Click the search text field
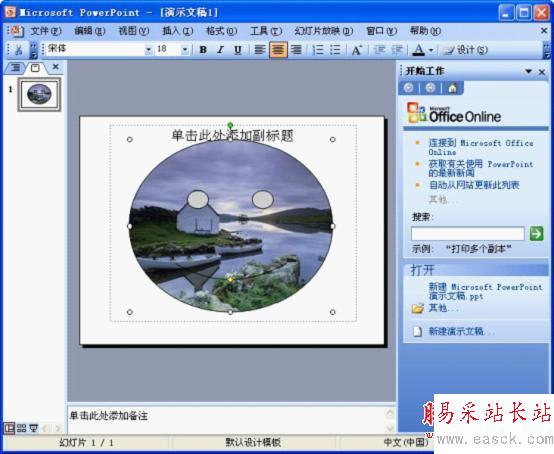The image size is (554, 454). (x=467, y=234)
